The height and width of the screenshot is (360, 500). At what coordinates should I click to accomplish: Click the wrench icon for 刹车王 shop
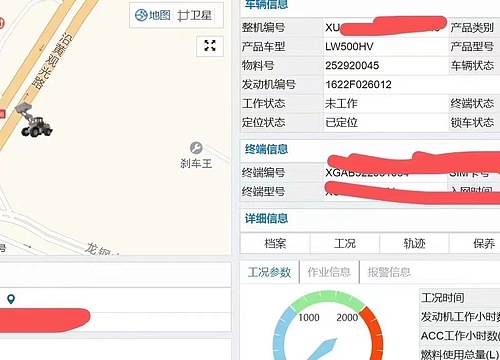[196, 148]
